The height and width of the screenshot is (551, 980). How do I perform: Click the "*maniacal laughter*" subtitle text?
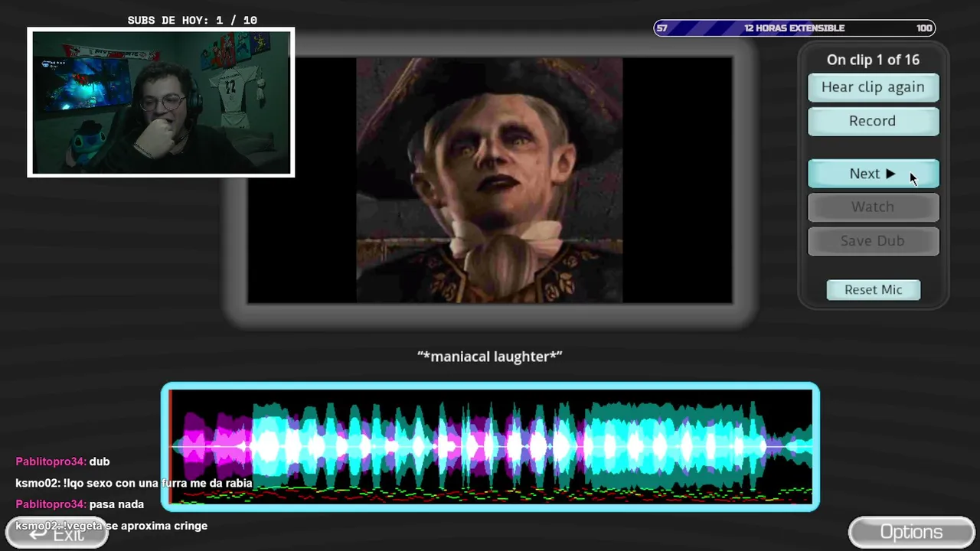pos(490,356)
